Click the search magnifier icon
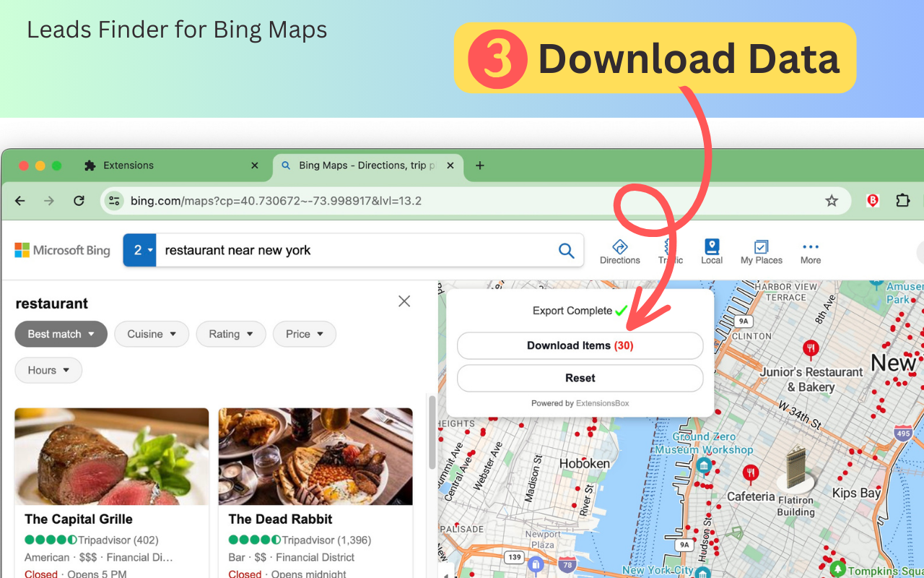Viewport: 924px width, 578px height. 567,251
